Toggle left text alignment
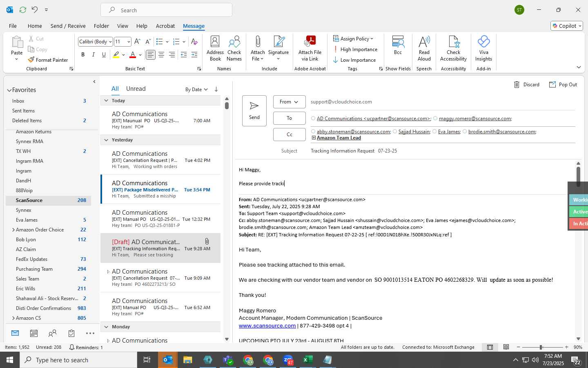Viewport: 588px width, 368px height. [x=151, y=54]
